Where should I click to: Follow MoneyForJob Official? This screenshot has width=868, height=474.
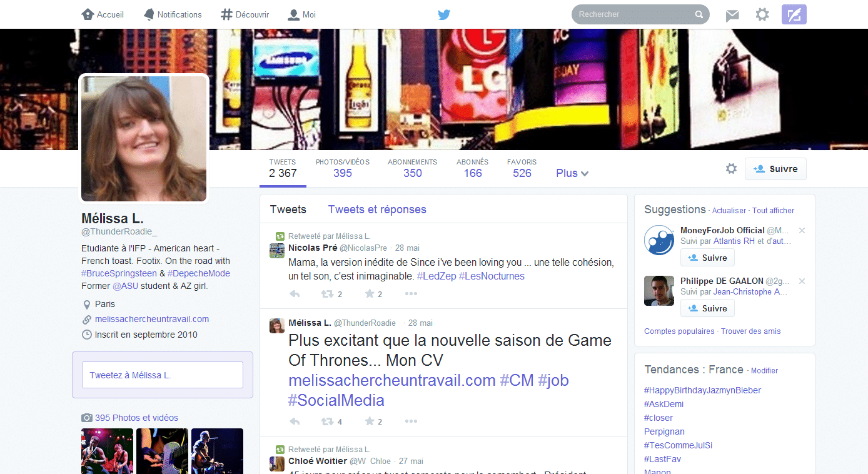707,258
